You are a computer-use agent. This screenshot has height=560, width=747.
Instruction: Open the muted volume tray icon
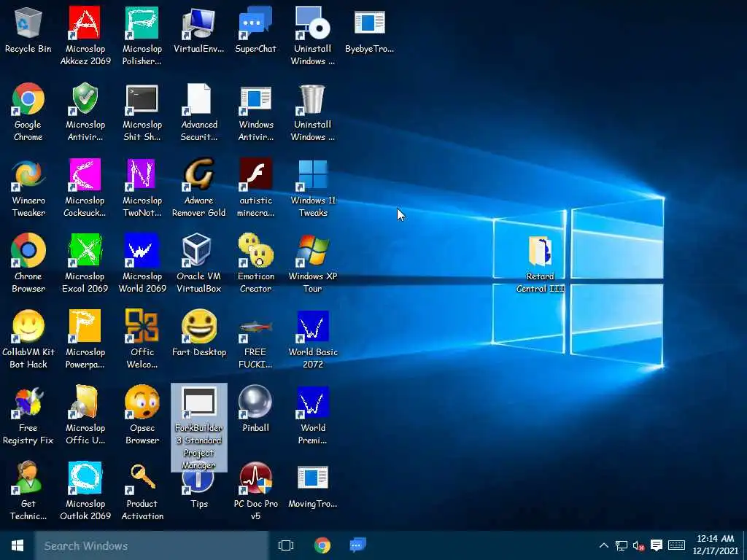coord(639,545)
